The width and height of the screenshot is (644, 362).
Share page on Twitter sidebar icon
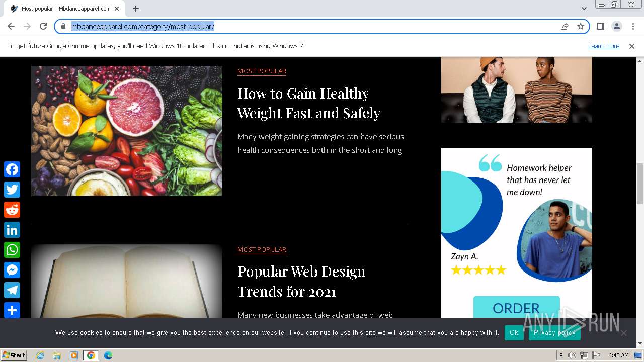12,190
